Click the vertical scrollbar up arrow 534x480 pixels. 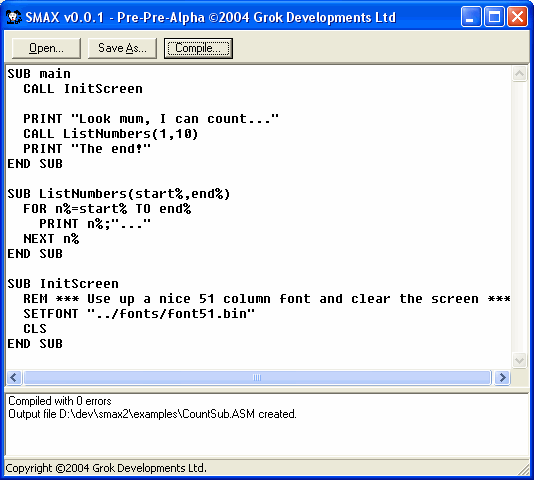click(x=519, y=74)
